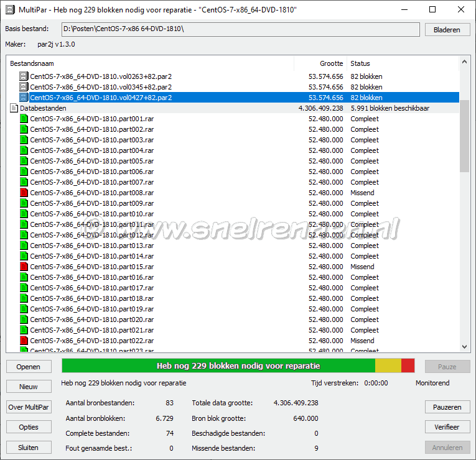The height and width of the screenshot is (460, 476).
Task: Click the red missing icon of part015.rar
Action: coord(24,267)
